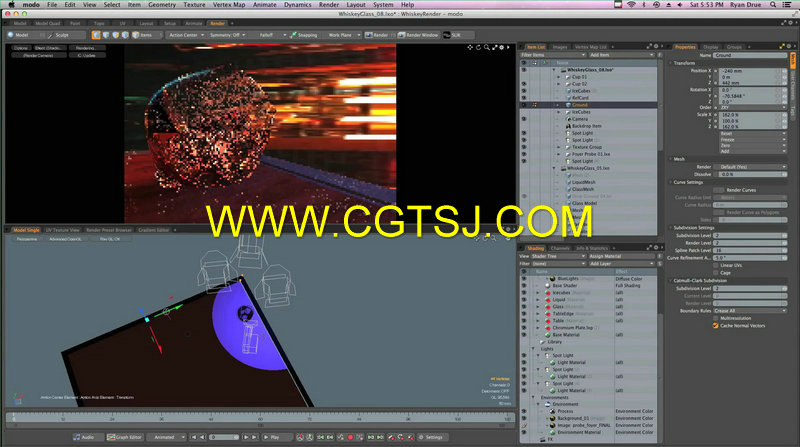Switch to the Paint layout tab
Image resolution: width=800 pixels, height=447 pixels.
75,23
